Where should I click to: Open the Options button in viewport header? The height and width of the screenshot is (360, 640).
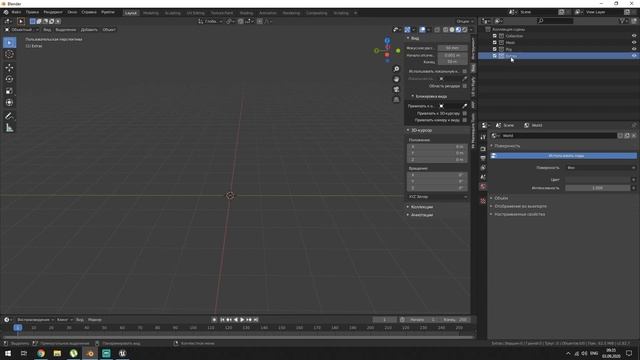tap(464, 21)
